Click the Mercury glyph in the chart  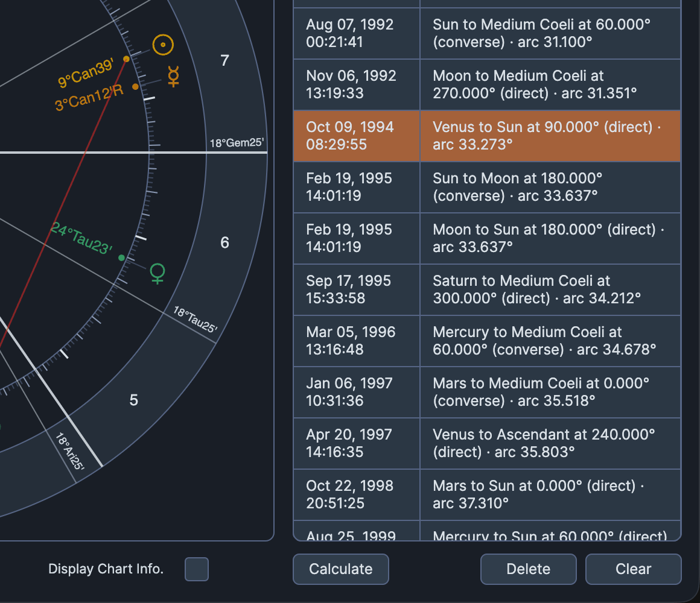click(x=174, y=76)
